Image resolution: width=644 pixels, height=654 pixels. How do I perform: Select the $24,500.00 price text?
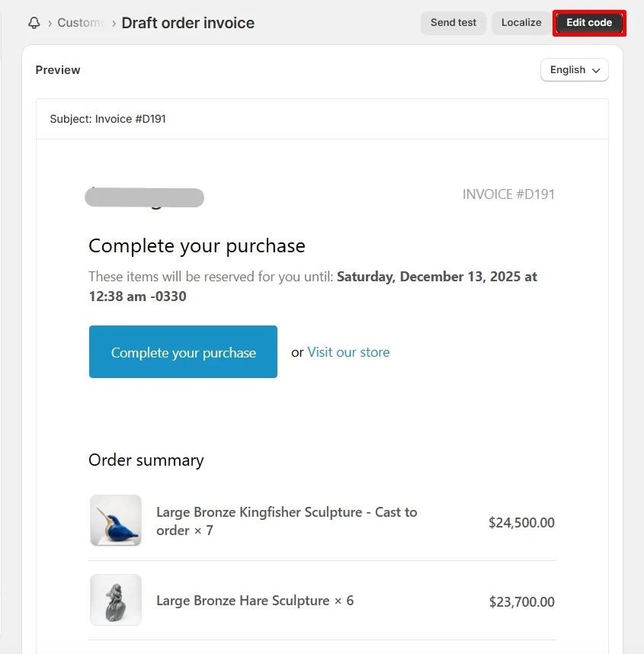point(521,523)
